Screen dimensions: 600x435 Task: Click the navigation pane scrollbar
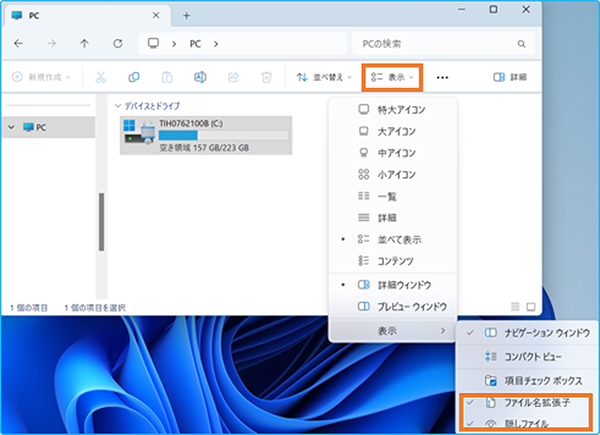tap(101, 222)
